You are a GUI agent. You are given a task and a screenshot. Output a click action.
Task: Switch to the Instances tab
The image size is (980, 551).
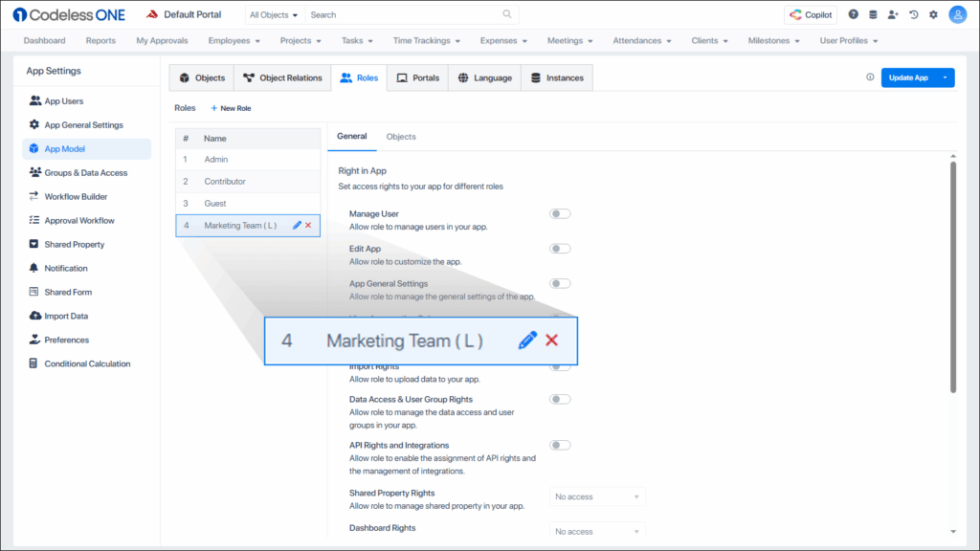click(557, 78)
